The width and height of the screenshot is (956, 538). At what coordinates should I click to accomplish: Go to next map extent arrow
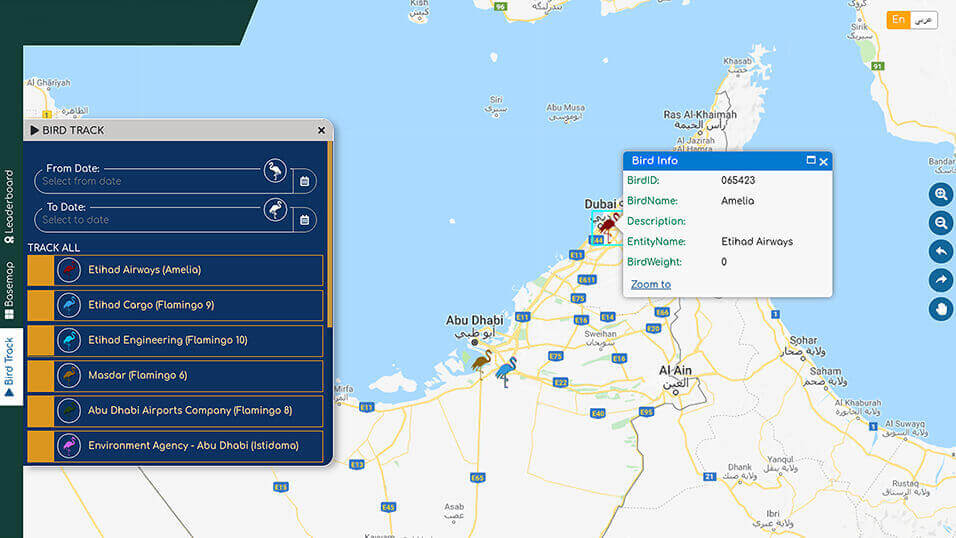(x=941, y=280)
